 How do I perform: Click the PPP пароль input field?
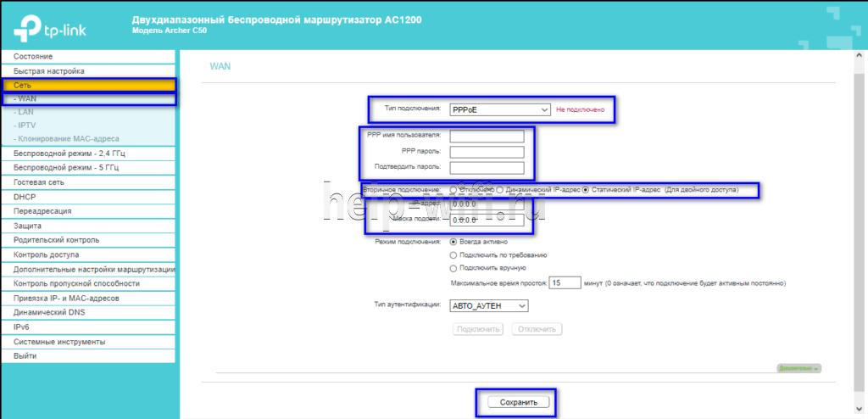click(487, 152)
